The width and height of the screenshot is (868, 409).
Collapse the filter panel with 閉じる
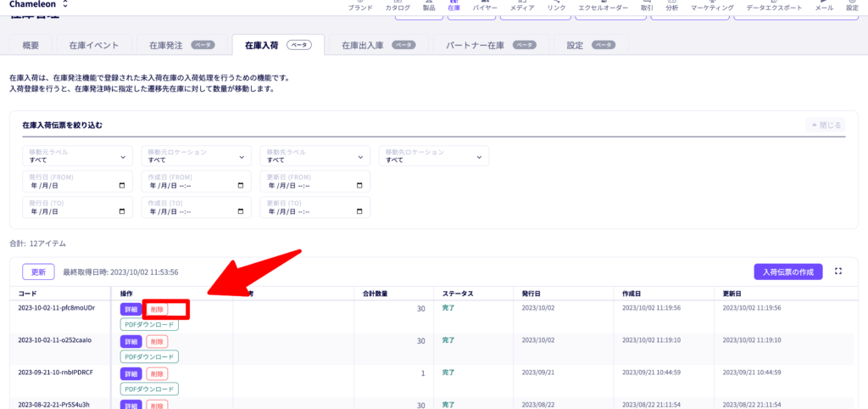(826, 126)
